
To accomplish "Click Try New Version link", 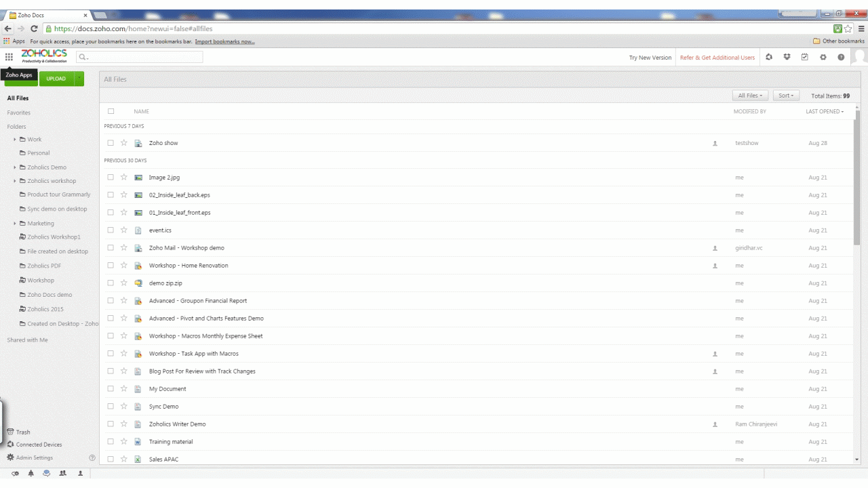I will [650, 58].
